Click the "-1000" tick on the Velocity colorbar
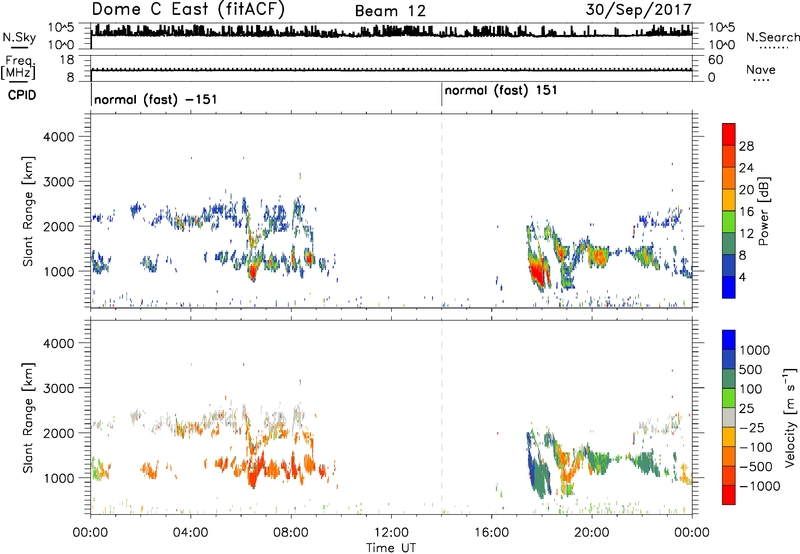The height and width of the screenshot is (554, 800). [x=760, y=486]
